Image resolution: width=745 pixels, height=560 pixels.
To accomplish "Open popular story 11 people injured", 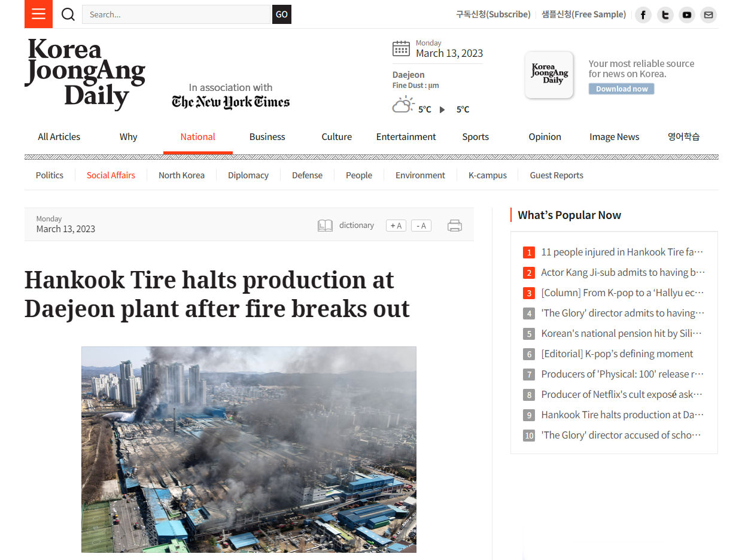I will pyautogui.click(x=622, y=252).
